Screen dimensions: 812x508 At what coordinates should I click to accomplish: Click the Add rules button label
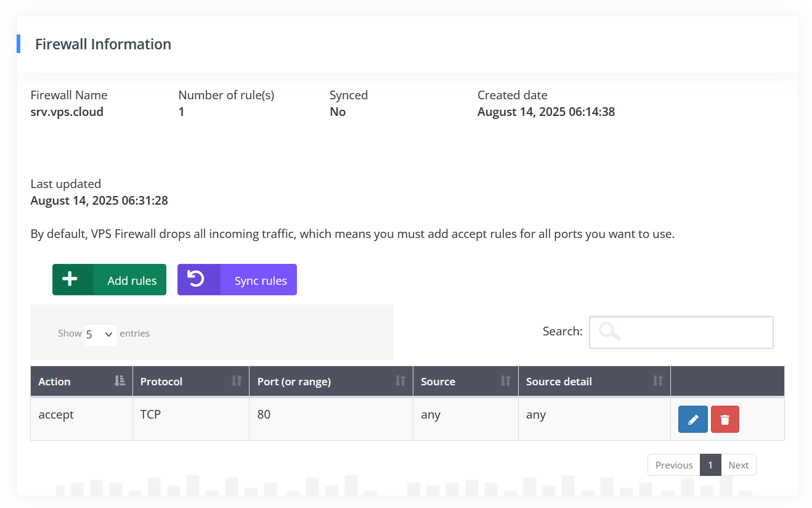tap(132, 281)
